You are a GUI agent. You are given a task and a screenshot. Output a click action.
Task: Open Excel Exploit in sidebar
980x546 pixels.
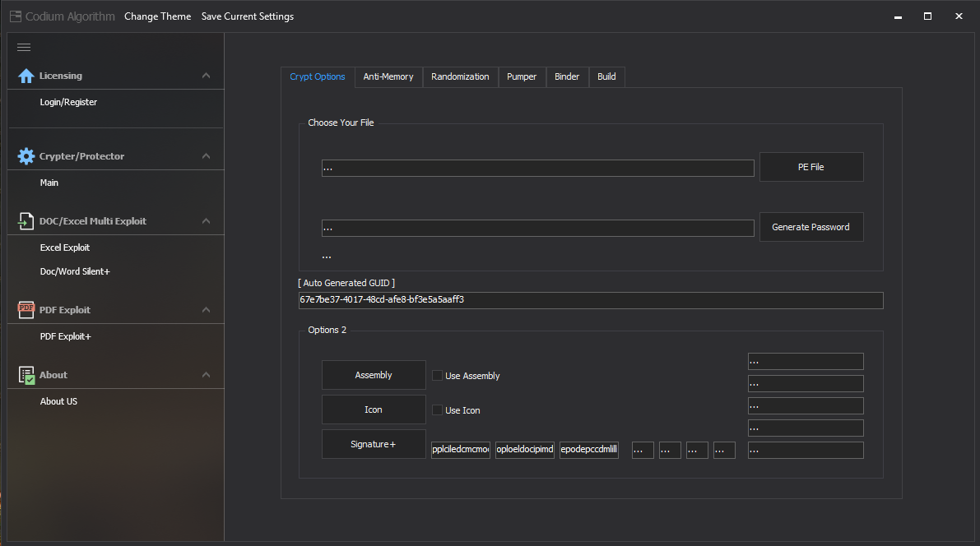point(65,248)
